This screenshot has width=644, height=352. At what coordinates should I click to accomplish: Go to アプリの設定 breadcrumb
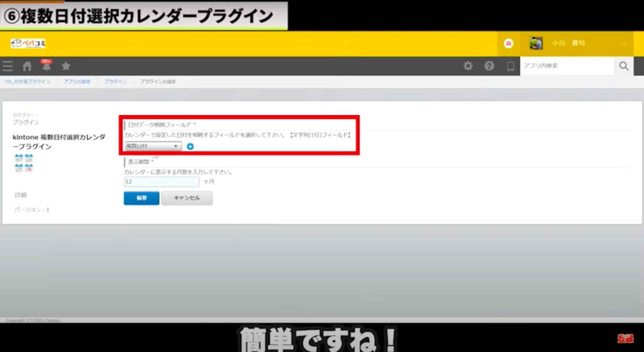pyautogui.click(x=77, y=82)
